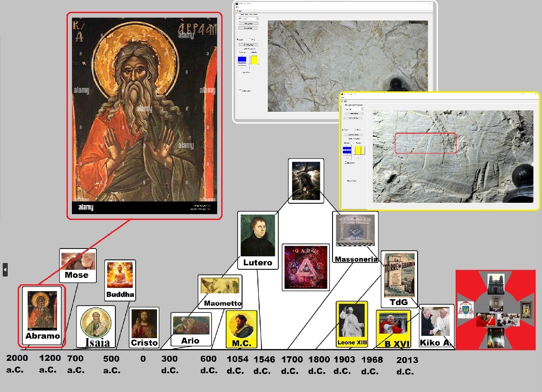
Task: Click the red cross photo collage
Action: coord(496,310)
